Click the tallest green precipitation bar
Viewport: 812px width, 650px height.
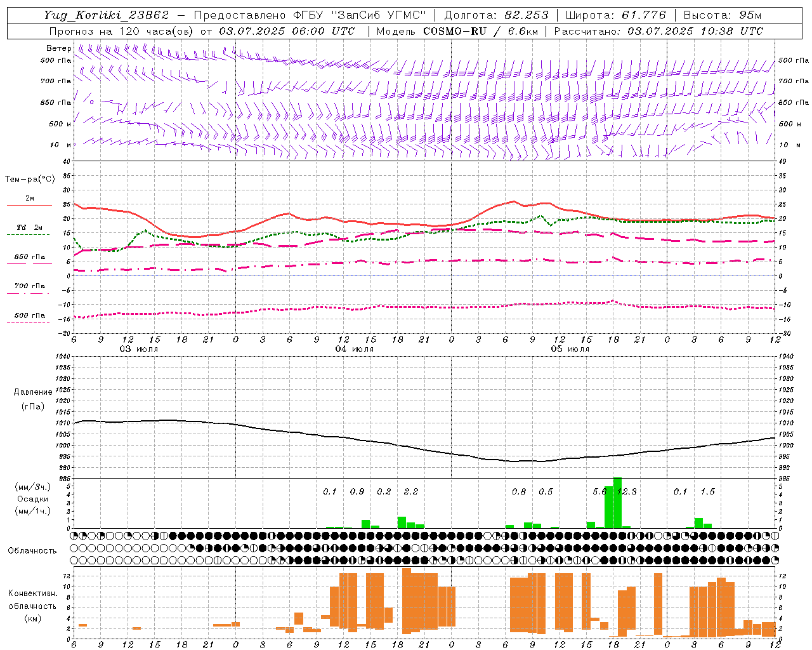point(617,503)
